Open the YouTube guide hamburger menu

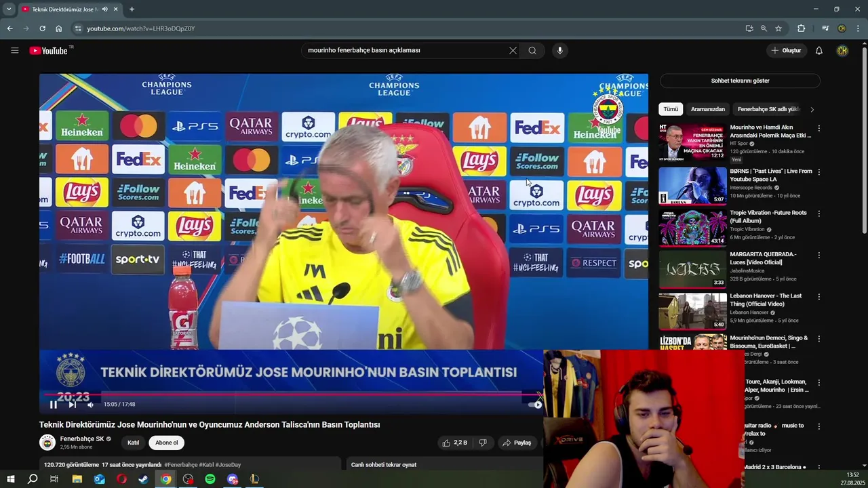tap(15, 50)
